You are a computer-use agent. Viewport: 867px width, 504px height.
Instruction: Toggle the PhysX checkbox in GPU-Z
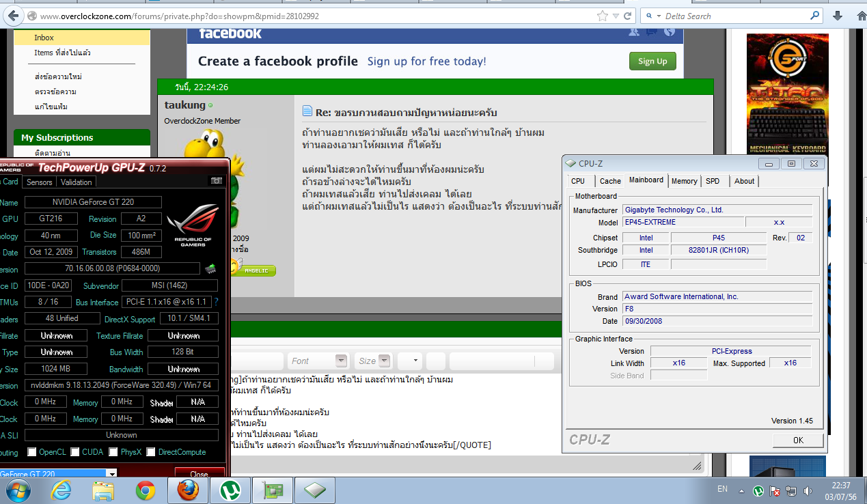click(x=113, y=452)
